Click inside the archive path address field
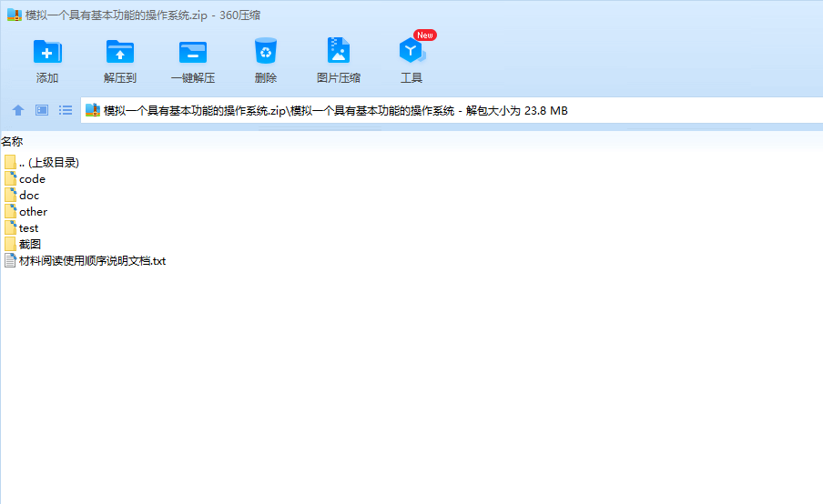823x504 pixels. tap(452, 110)
